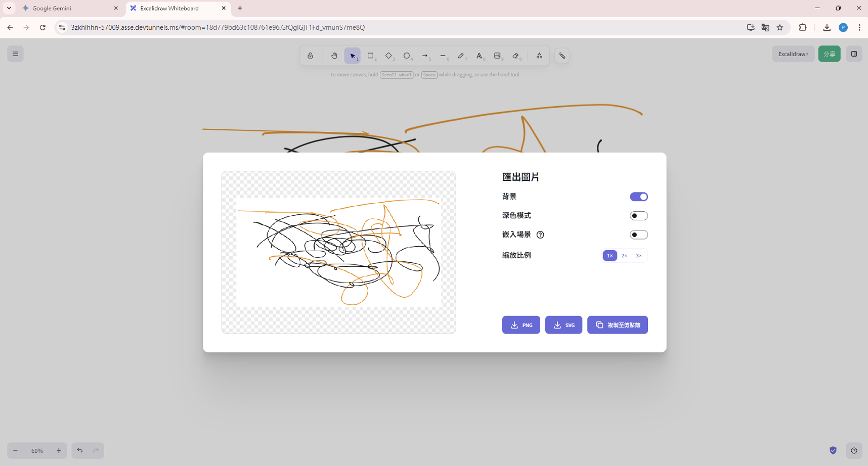Screen dimensions: 868x466
Task: Select the Eraser tool
Action: coord(515,56)
